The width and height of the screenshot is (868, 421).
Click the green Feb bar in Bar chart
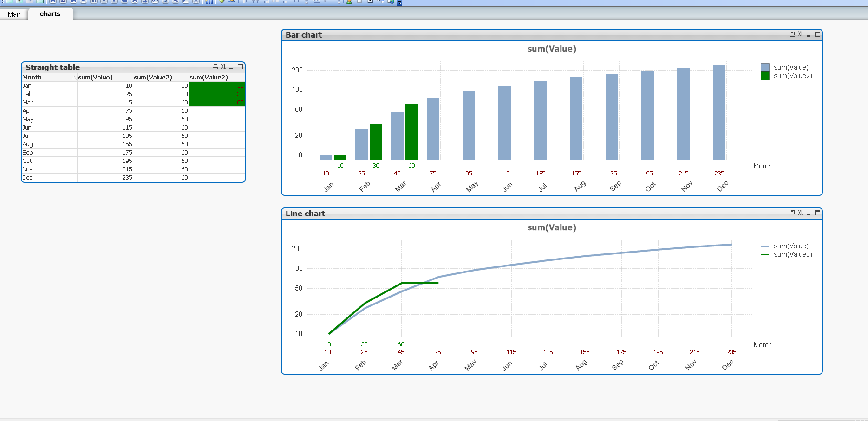point(376,142)
